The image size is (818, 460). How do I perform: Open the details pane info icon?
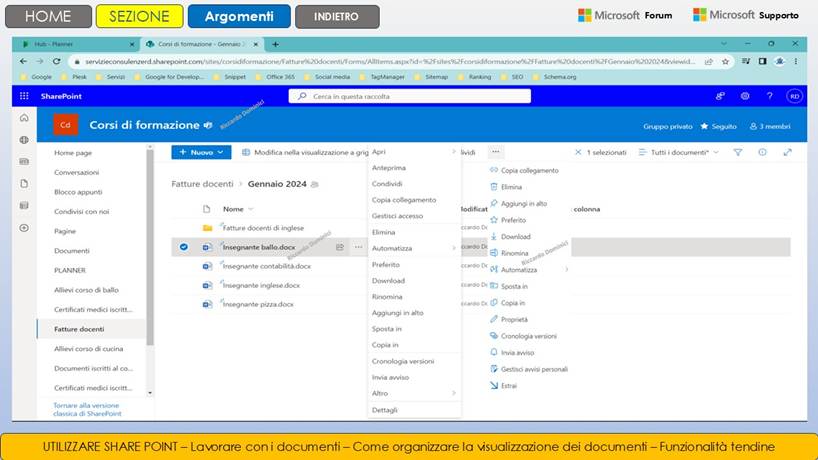pos(762,152)
